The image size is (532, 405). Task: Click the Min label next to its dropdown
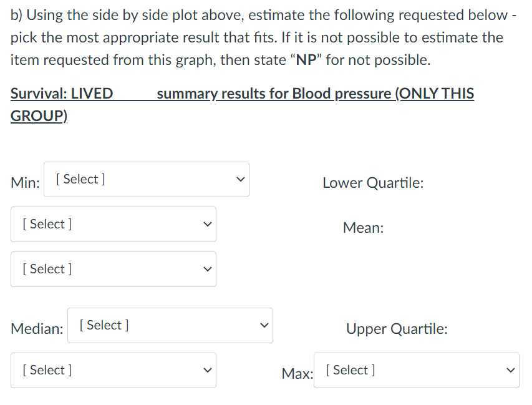[x=24, y=183]
